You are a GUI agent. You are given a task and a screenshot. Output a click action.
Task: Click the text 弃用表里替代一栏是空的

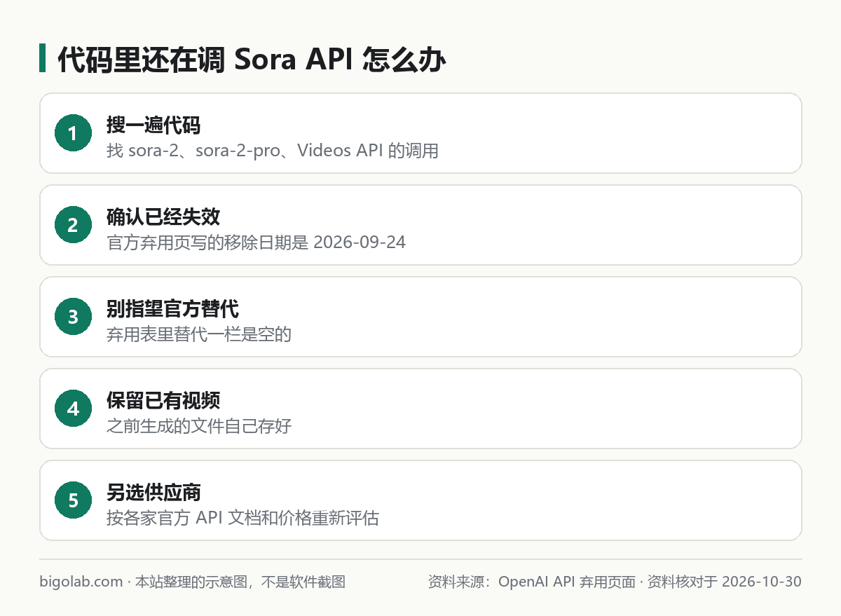199,334
